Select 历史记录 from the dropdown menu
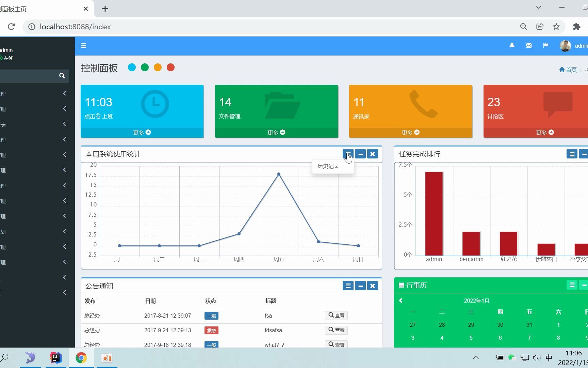 (x=328, y=166)
